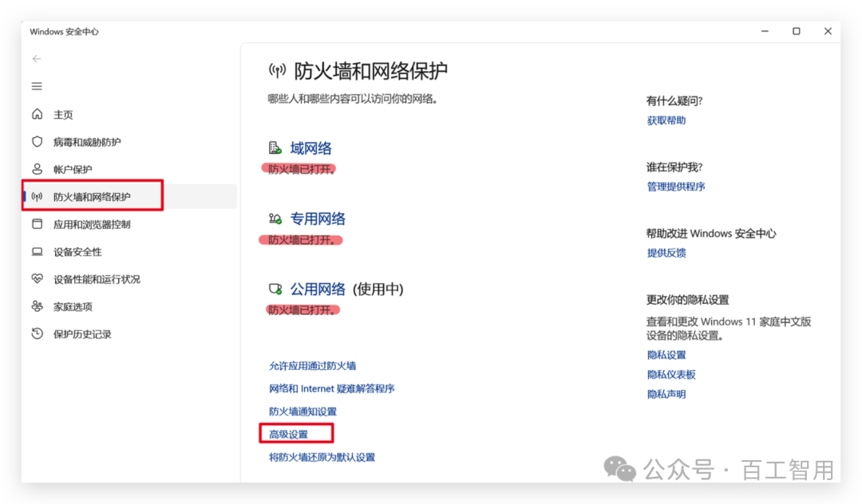Click the 谁在保护我? heading
Image resolution: width=862 pixels, height=504 pixels.
pos(674,167)
